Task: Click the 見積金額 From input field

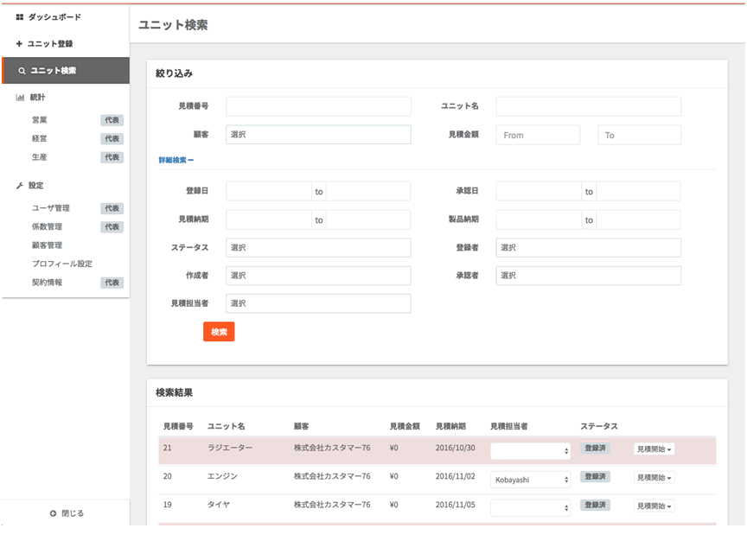Action: pyautogui.click(x=538, y=135)
